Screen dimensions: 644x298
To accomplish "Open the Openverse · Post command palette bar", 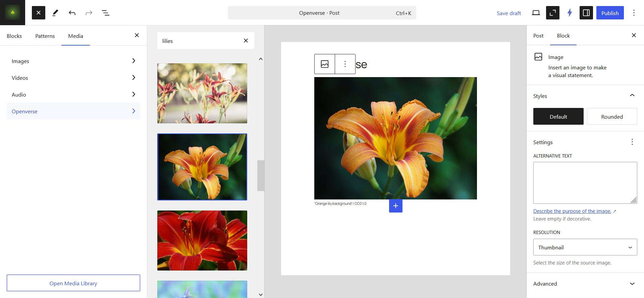I will click(322, 13).
